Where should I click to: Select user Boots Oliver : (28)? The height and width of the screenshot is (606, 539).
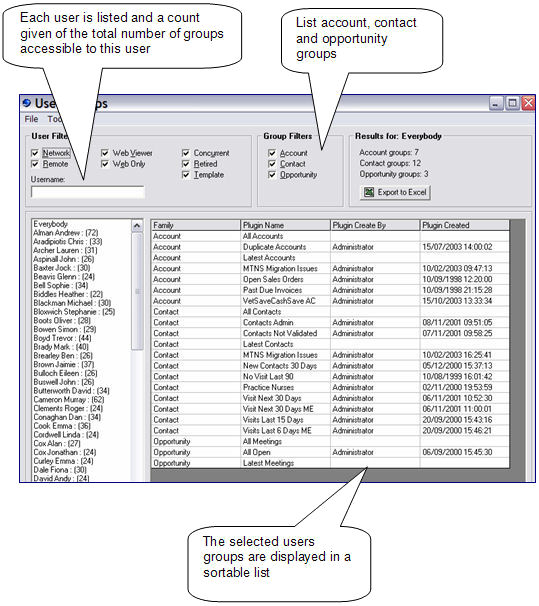point(62,320)
